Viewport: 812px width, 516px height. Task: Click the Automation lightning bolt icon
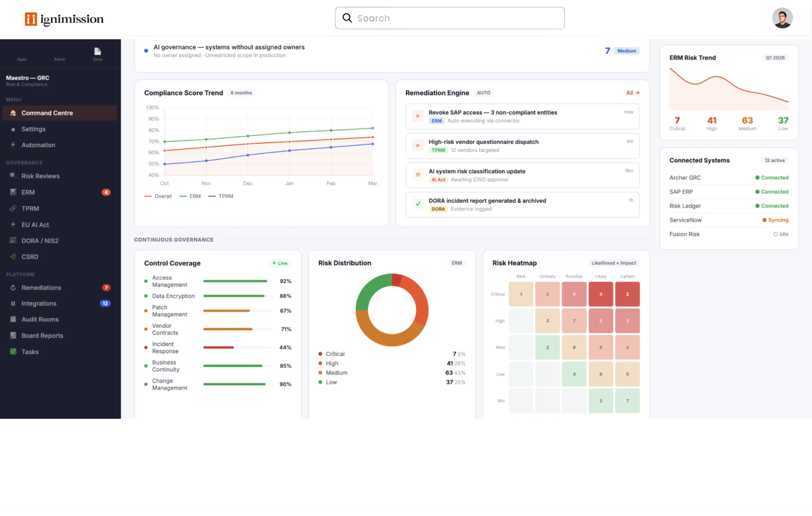click(x=13, y=145)
